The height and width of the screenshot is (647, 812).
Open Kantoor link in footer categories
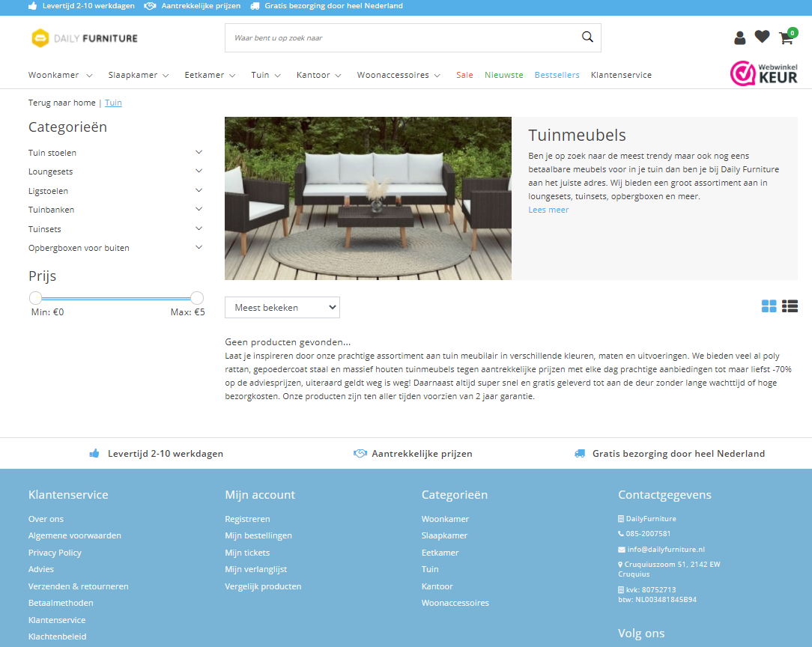pyautogui.click(x=437, y=586)
